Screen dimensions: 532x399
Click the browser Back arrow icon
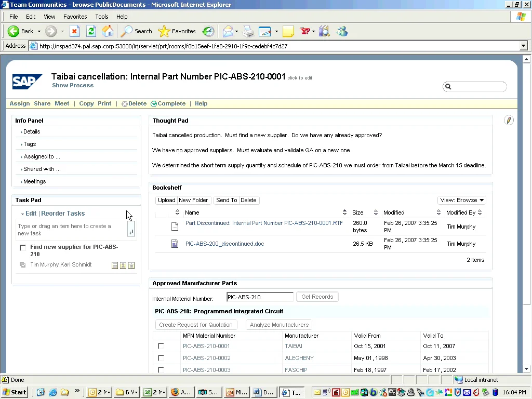[x=13, y=31]
